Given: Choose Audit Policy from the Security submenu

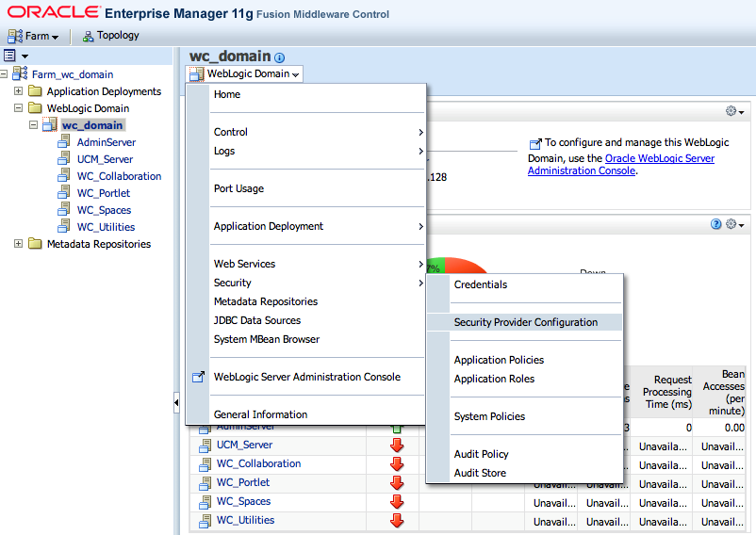Looking at the screenshot, I should pos(481,454).
